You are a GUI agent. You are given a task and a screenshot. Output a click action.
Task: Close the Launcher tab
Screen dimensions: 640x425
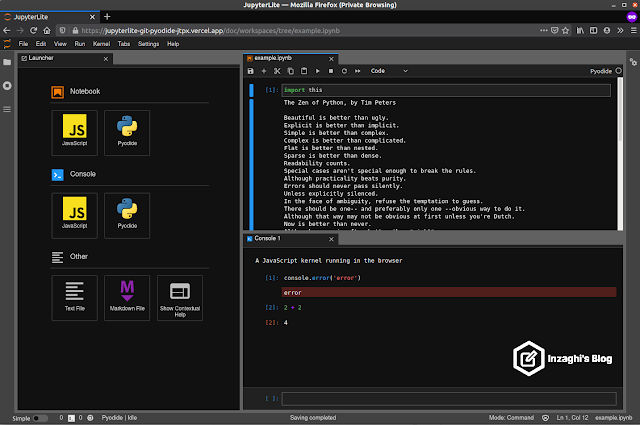click(106, 59)
